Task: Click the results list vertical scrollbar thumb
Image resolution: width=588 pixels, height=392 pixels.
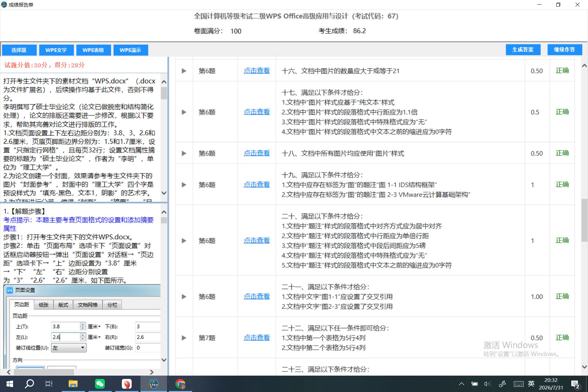Action: tap(584, 220)
